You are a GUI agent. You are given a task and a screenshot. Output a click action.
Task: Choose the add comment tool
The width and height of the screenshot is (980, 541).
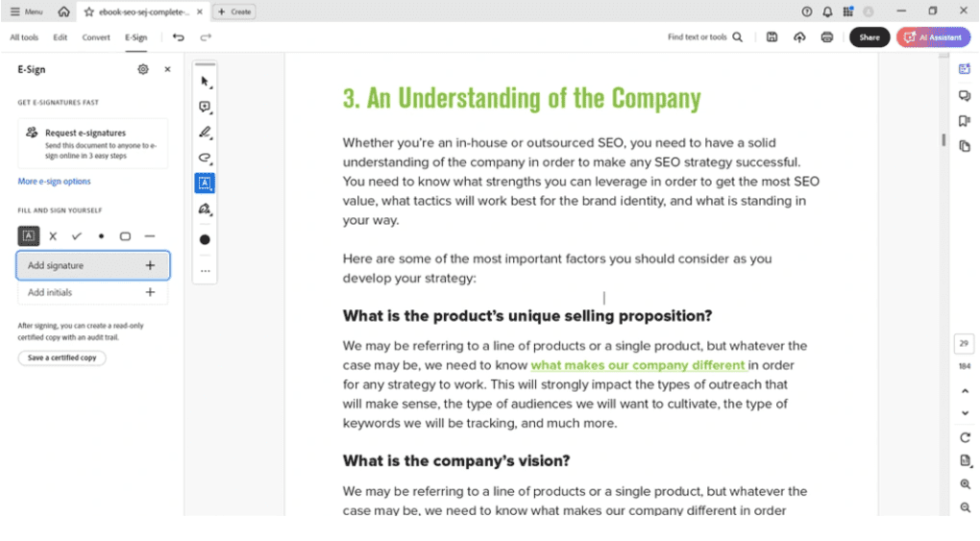click(x=205, y=107)
